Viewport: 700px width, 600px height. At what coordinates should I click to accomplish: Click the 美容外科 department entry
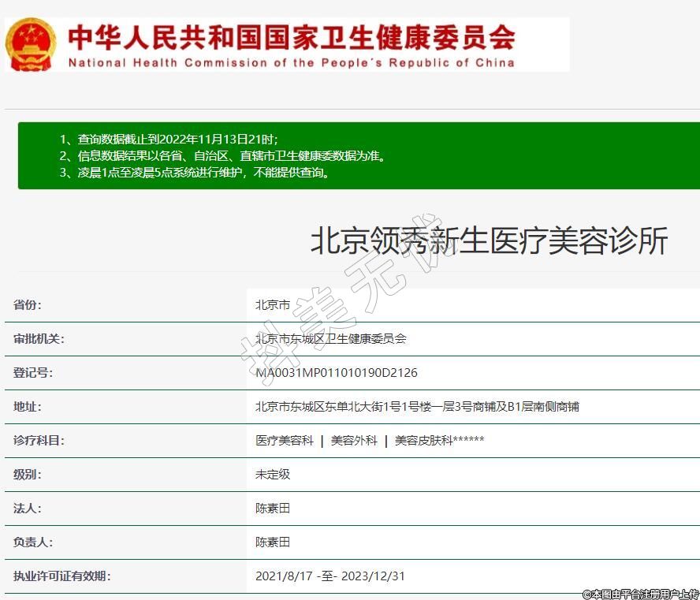354,441
